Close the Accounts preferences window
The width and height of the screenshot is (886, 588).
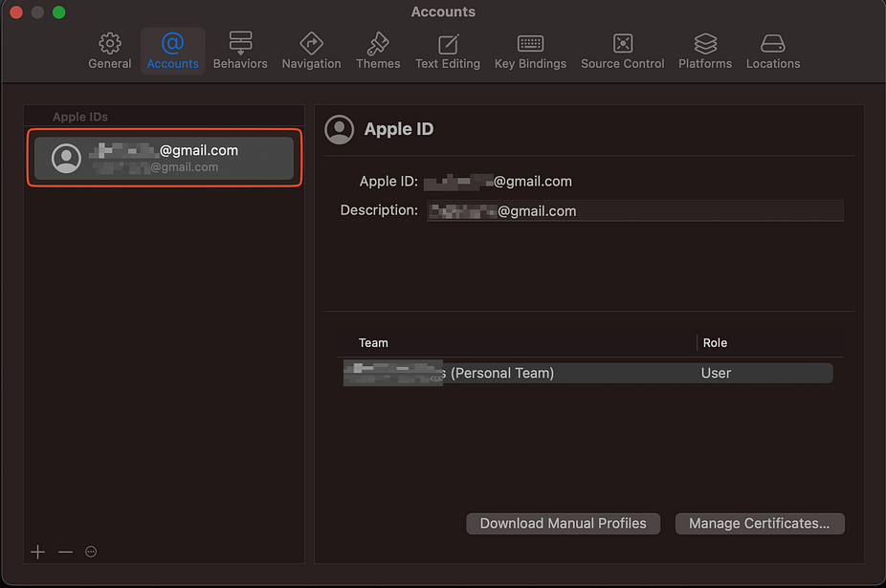[x=16, y=12]
